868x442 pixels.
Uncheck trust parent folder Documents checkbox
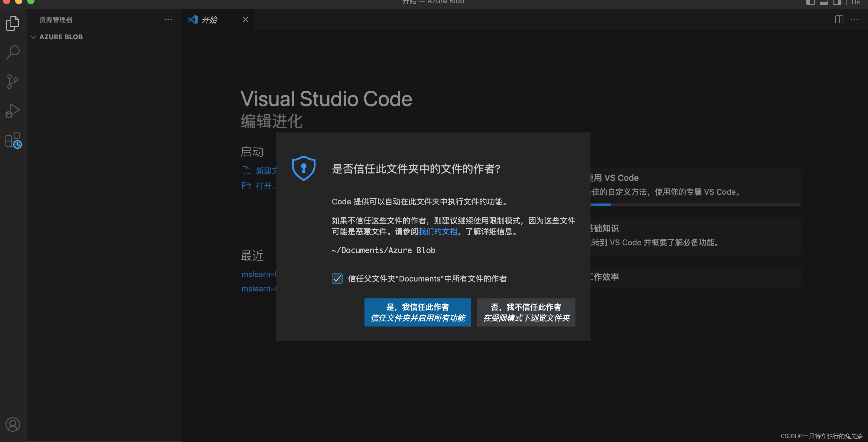[337, 278]
